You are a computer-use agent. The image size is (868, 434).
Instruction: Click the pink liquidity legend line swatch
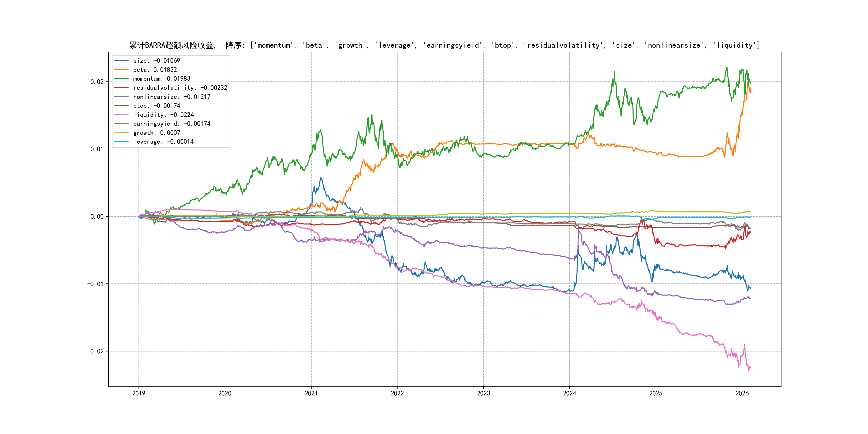click(121, 115)
